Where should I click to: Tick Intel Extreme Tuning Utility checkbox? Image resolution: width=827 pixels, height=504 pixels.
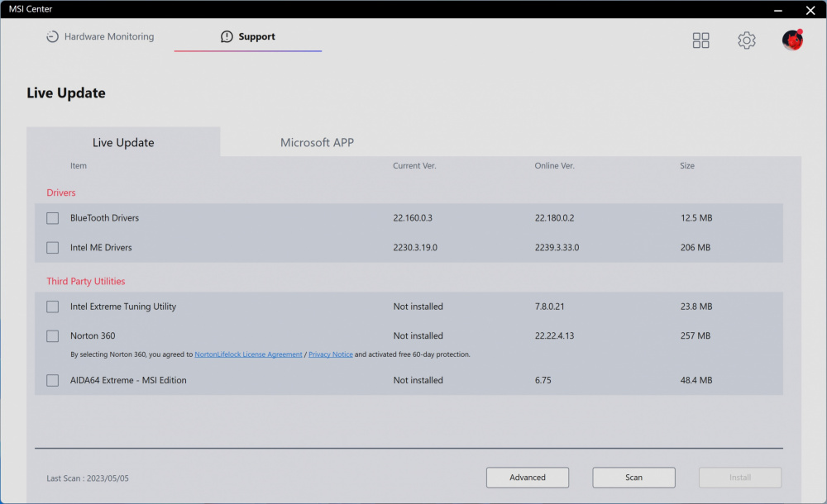click(52, 307)
